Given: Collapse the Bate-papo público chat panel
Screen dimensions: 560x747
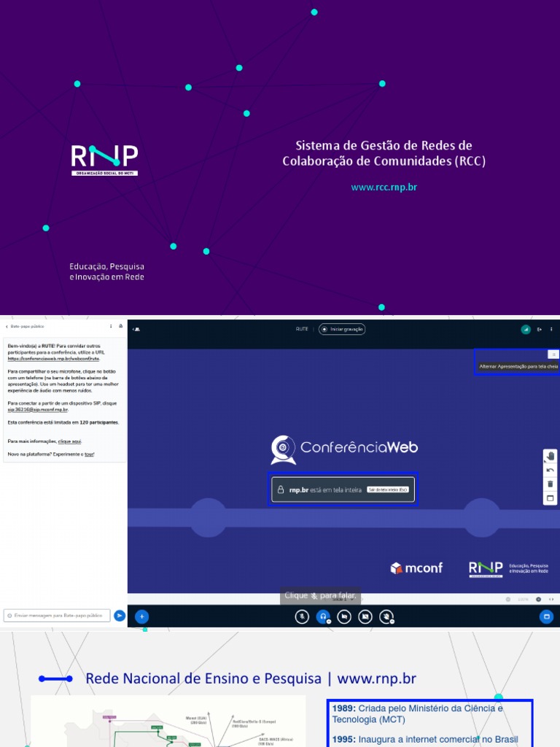Looking at the screenshot, I should 25,326.
